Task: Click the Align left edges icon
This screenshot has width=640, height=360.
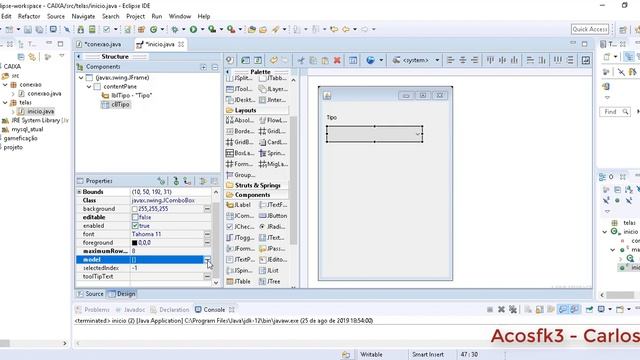Action: coord(451,60)
